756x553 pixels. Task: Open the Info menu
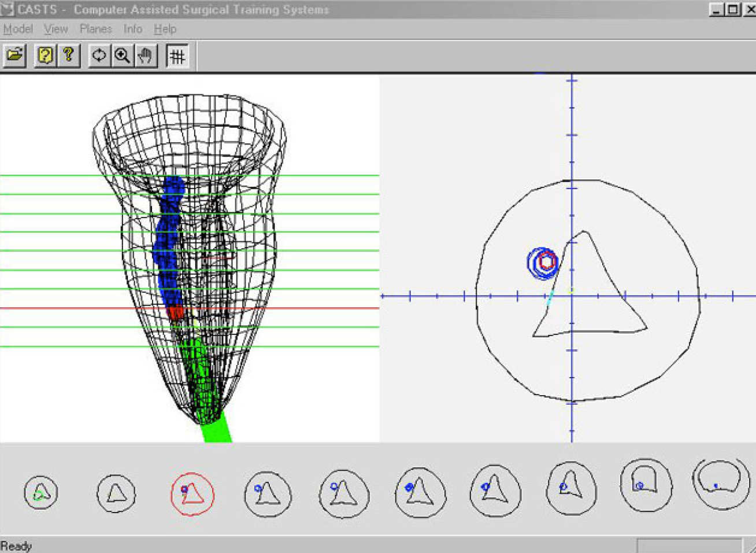coord(132,29)
